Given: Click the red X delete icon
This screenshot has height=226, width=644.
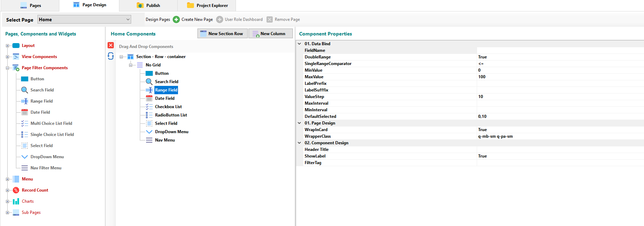Looking at the screenshot, I should click(111, 45).
